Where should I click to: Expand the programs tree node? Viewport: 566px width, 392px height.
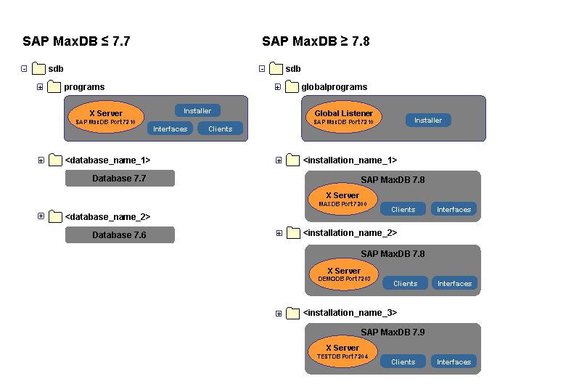pyautogui.click(x=41, y=87)
